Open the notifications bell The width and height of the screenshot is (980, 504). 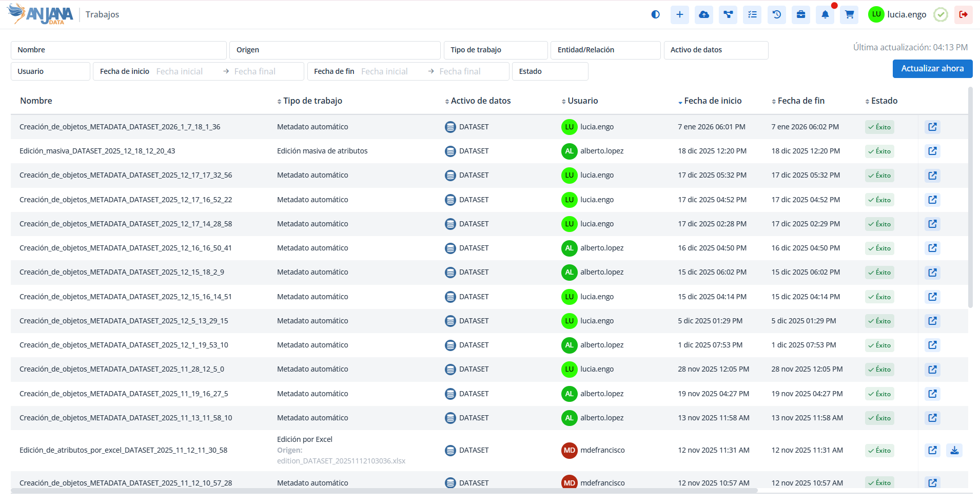[825, 14]
